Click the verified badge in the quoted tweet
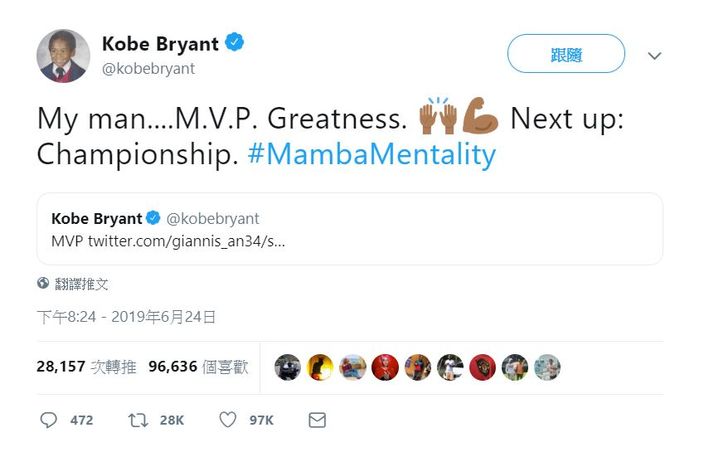Screen dimensions: 704x457 tap(153, 218)
